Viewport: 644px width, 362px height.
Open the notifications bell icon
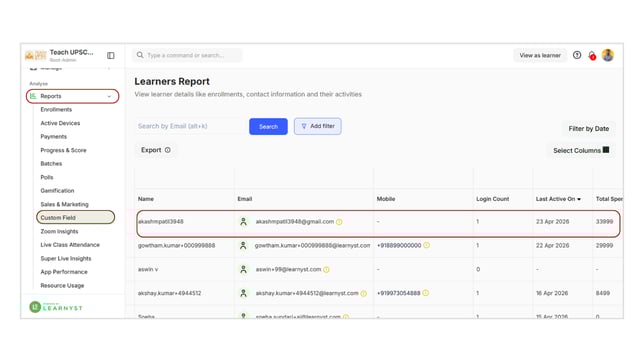tap(592, 55)
